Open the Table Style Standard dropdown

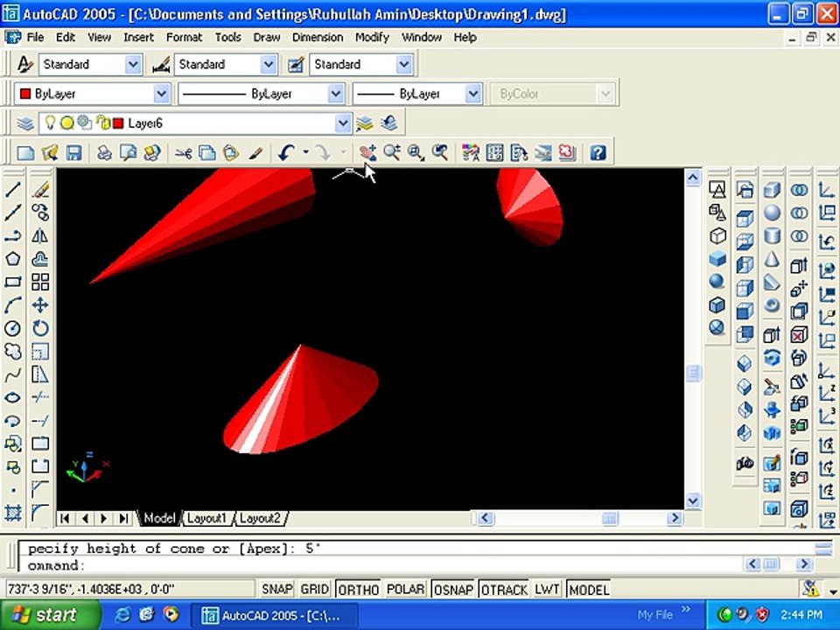coord(404,64)
